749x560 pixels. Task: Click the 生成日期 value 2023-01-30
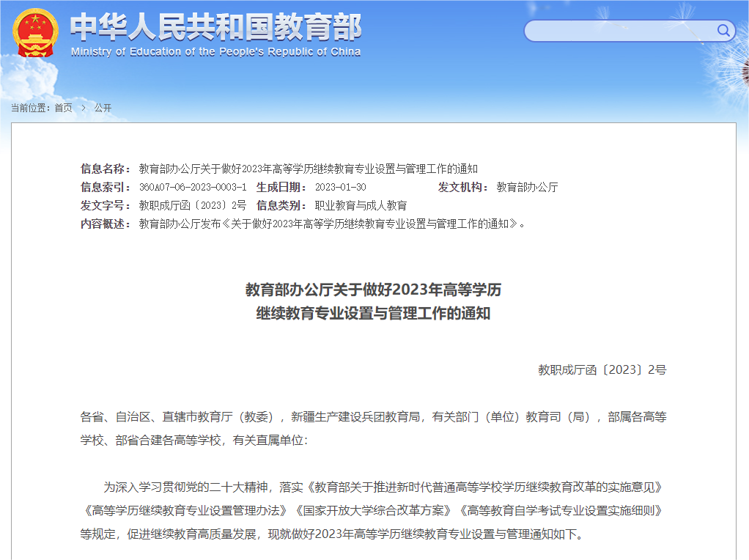(x=340, y=187)
